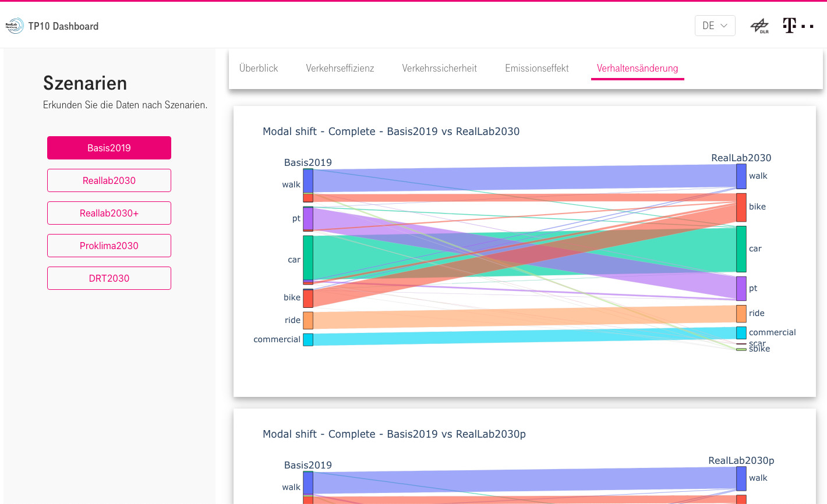Screen dimensions: 827x504
Task: Select the Verhaltensänderung tab
Action: coord(637,68)
